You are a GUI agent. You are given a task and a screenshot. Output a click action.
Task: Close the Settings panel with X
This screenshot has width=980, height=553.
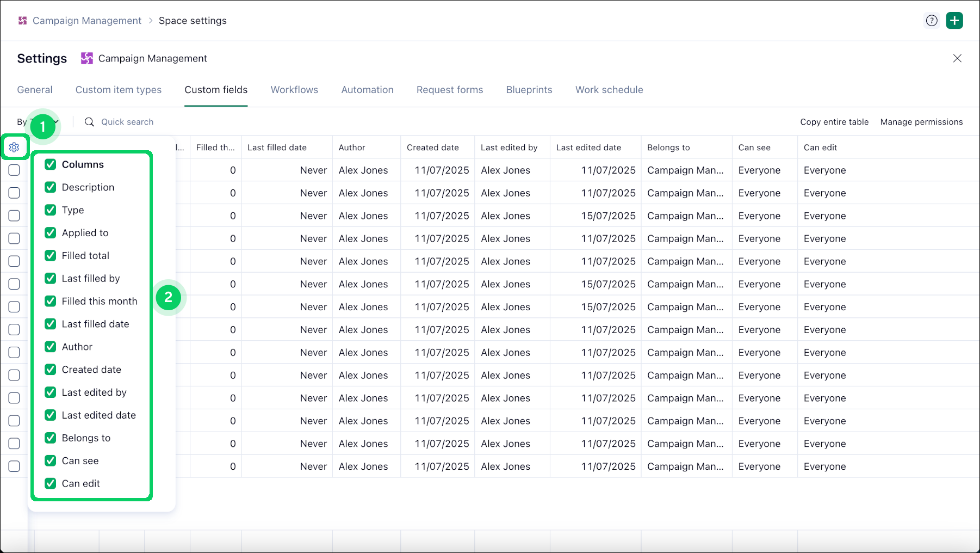pos(957,58)
